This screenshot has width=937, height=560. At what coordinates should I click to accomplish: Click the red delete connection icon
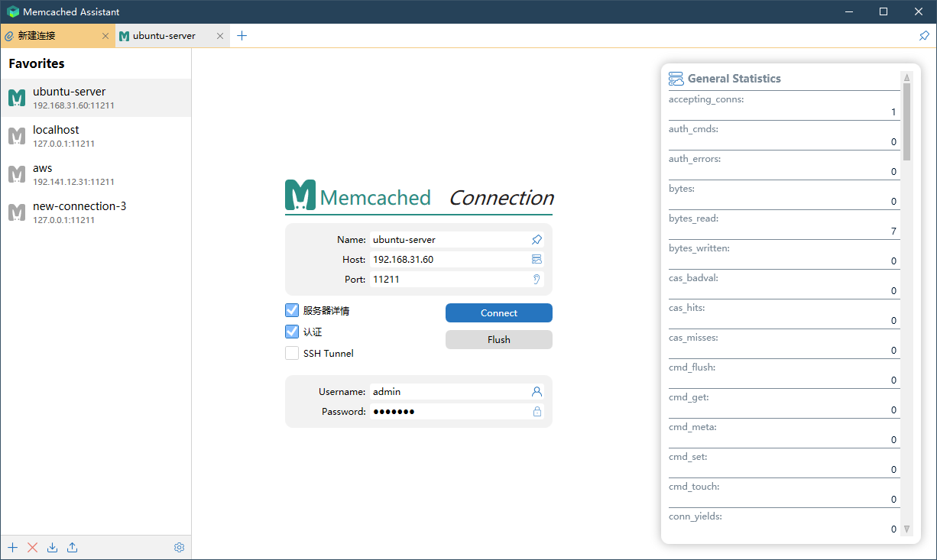click(32, 547)
